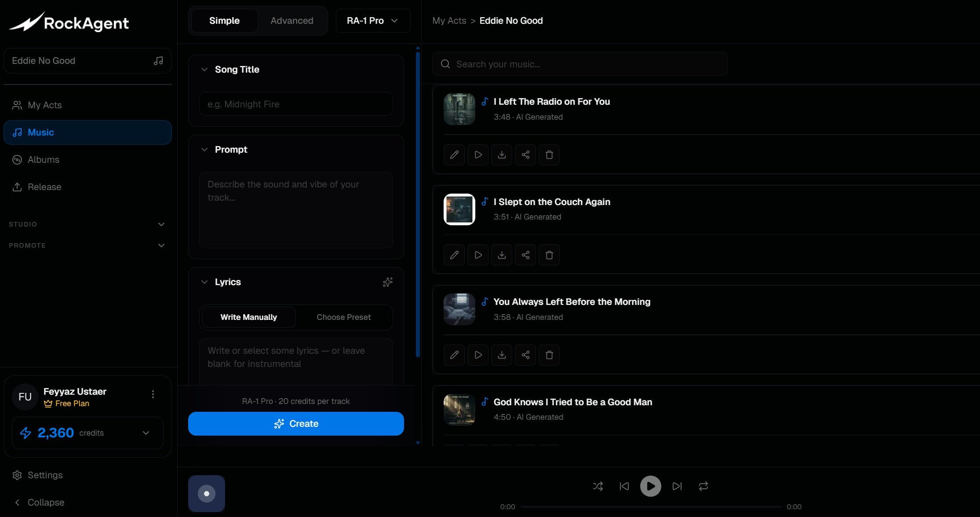Download I Slept on the Couch Again track

pos(502,255)
